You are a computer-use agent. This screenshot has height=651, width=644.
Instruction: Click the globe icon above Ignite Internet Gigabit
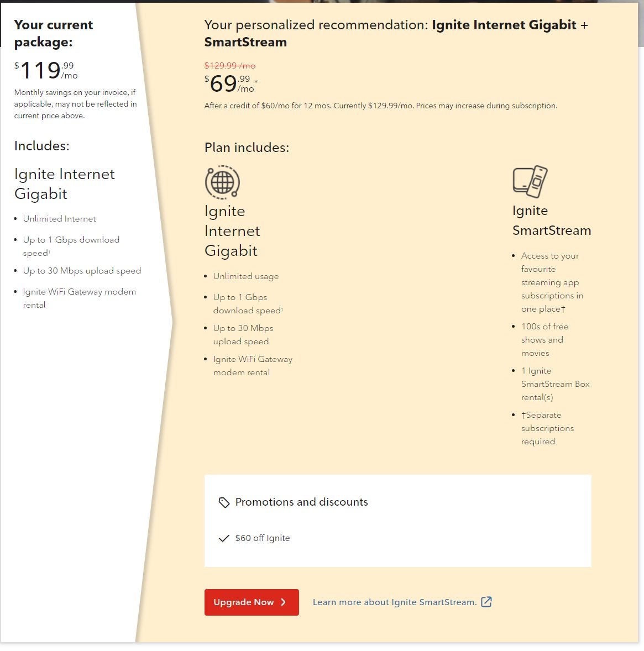coord(222,182)
